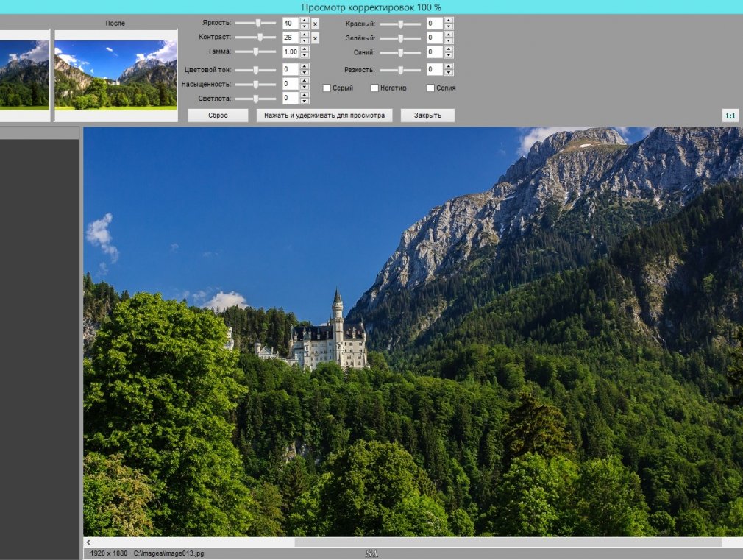Click the Контраст value field showing 26
This screenshot has width=743, height=560.
(x=291, y=38)
